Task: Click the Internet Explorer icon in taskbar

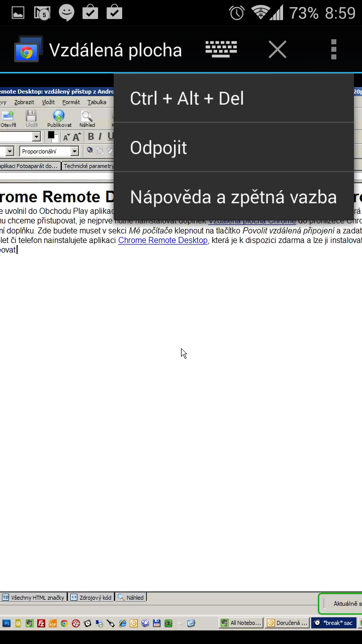Action: [x=122, y=623]
